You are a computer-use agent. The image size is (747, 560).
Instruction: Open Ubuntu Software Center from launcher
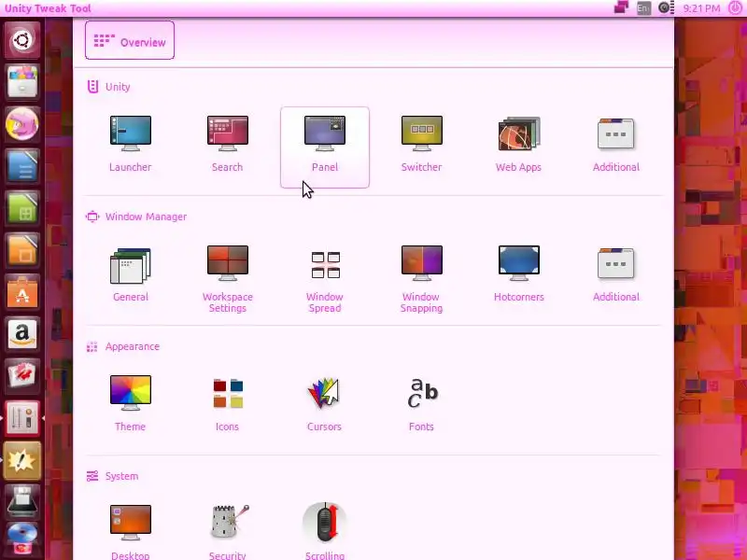(21, 291)
